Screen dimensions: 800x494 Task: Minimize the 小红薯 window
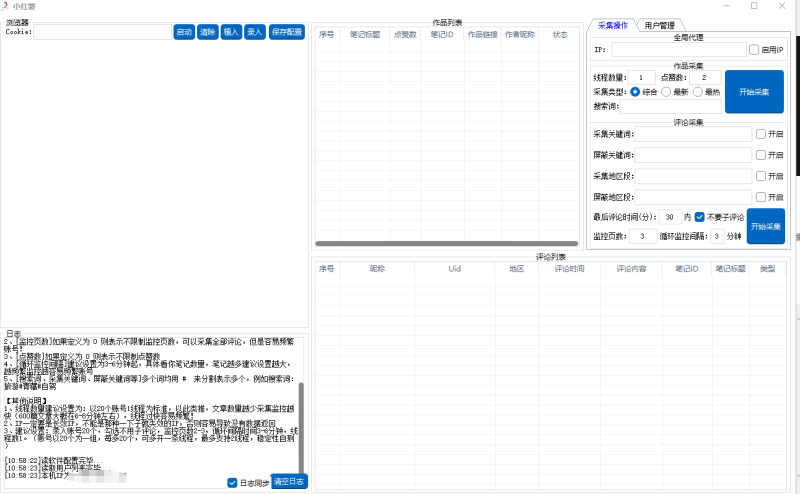click(x=726, y=6)
